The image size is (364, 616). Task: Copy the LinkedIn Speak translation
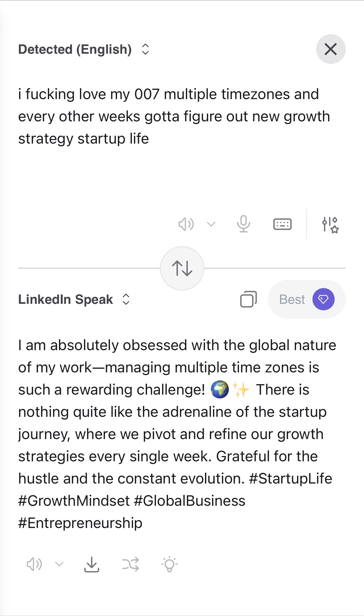click(248, 299)
